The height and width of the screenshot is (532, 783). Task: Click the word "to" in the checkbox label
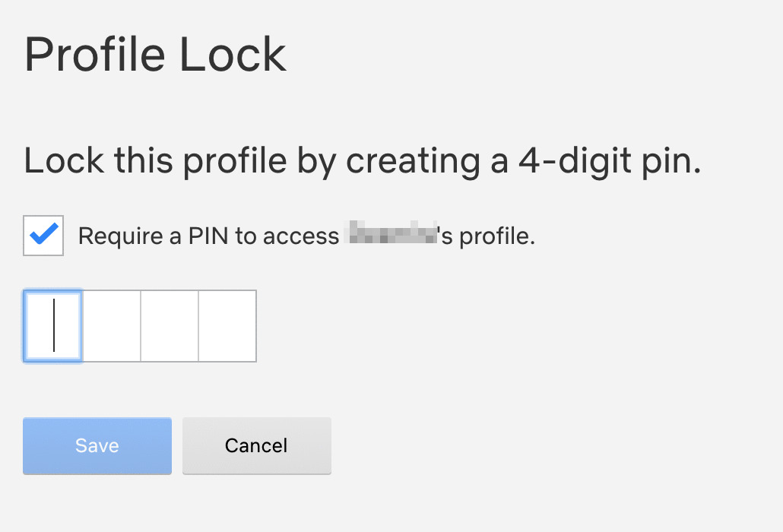246,236
